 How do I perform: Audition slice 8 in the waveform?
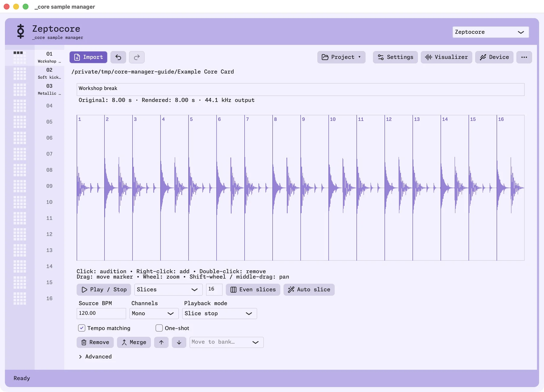point(287,188)
